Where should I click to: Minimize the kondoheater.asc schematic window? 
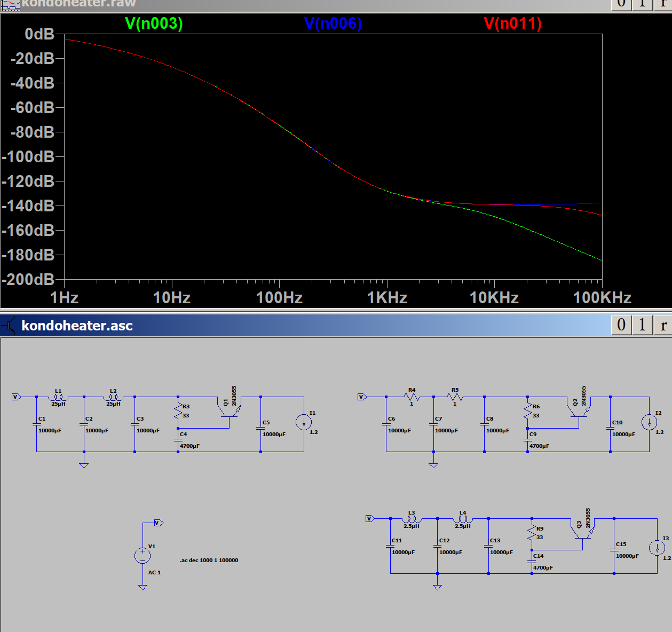pos(621,325)
